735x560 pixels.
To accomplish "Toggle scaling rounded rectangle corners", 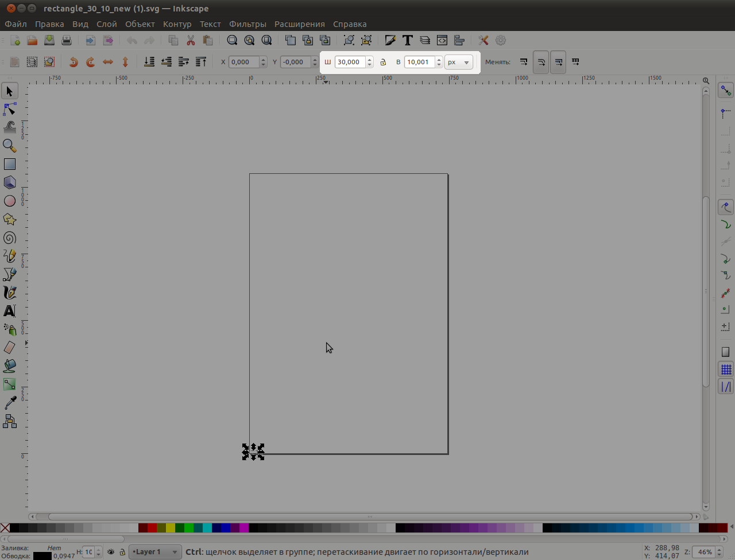I will click(x=541, y=62).
